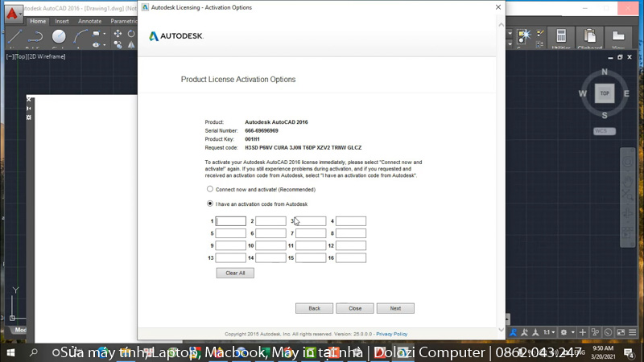Select I have an activation code option
The image size is (644, 362).
tap(209, 204)
